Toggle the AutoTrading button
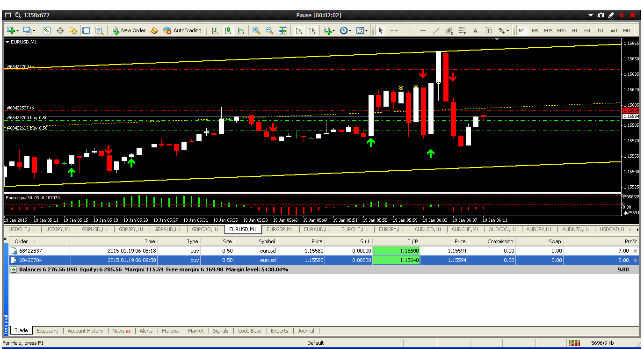 point(182,30)
